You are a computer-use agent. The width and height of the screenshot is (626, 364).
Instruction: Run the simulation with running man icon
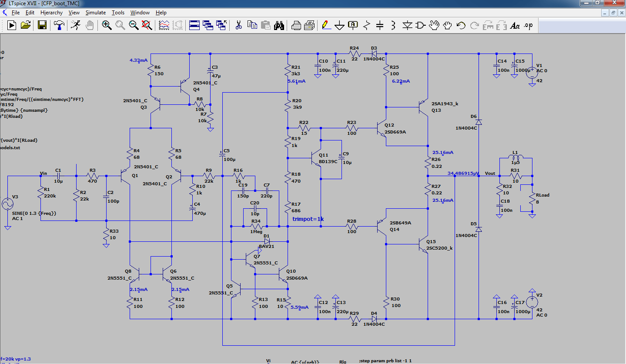click(x=76, y=25)
